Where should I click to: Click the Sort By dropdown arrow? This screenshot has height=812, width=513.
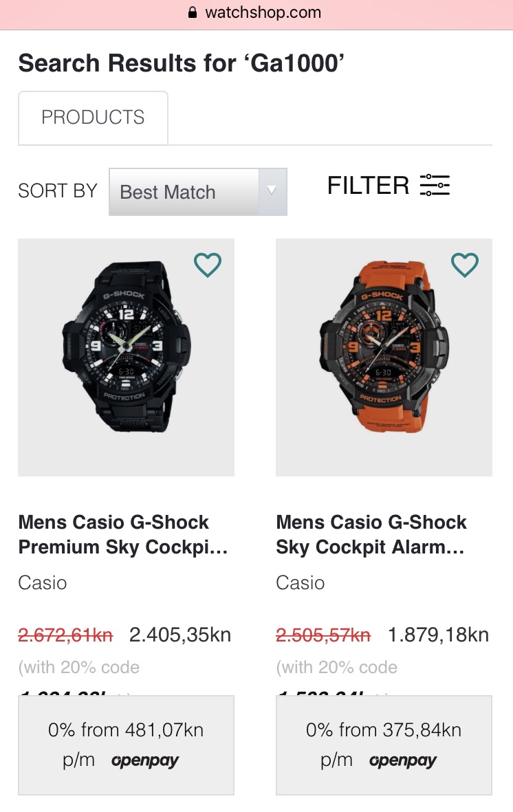[272, 191]
